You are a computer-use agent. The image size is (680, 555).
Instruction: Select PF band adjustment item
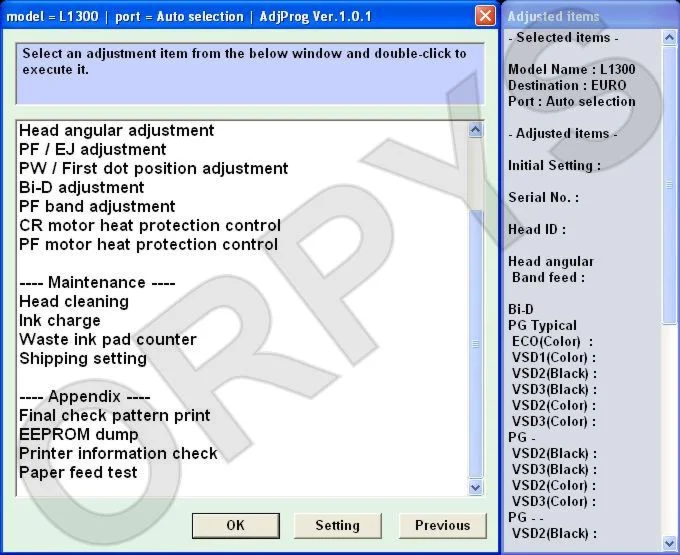[x=97, y=206]
